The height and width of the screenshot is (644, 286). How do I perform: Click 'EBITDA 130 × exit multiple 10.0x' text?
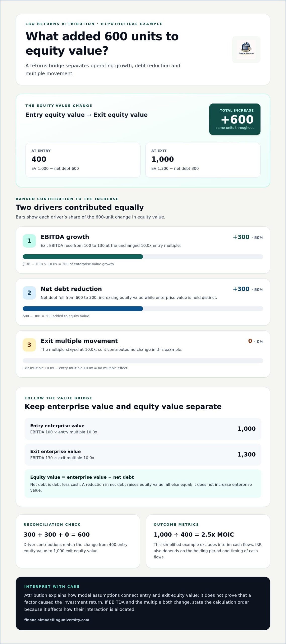pos(62,458)
